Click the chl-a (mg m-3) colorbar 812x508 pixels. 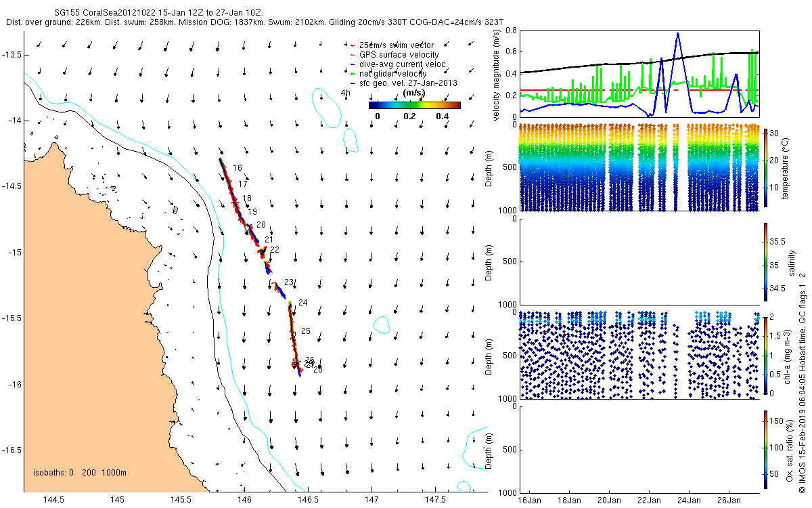(765, 354)
